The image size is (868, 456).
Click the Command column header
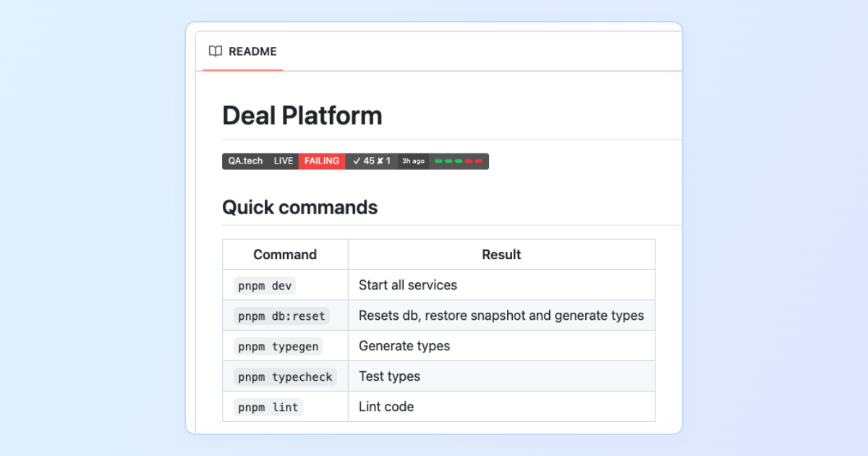coord(285,255)
